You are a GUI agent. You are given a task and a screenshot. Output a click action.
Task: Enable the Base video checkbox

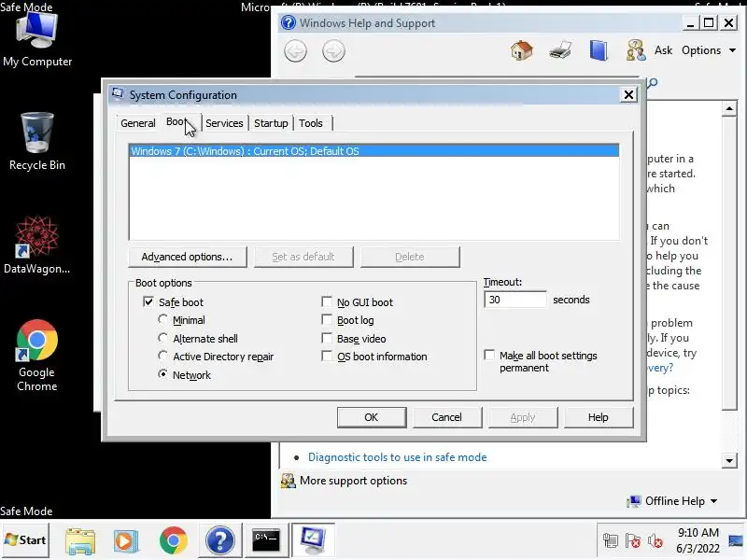point(327,338)
